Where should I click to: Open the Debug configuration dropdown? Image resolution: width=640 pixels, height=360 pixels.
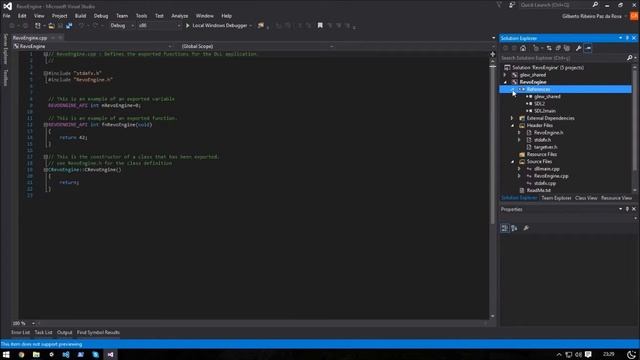tap(122, 25)
